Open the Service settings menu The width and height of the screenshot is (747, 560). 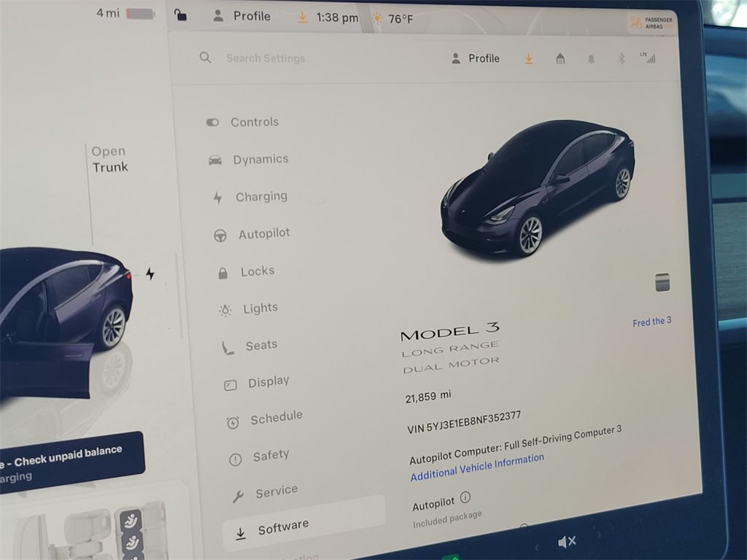tap(265, 492)
